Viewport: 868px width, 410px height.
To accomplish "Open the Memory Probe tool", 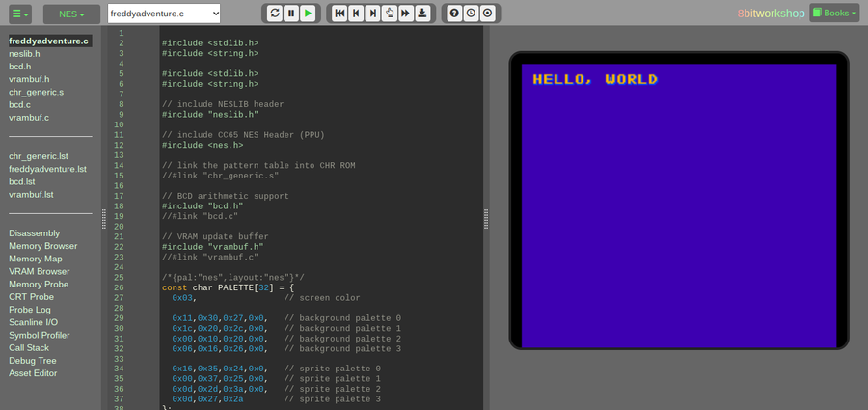I will 39,285.
